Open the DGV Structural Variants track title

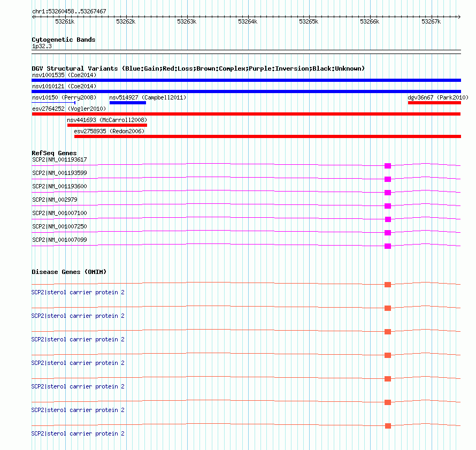198,68
